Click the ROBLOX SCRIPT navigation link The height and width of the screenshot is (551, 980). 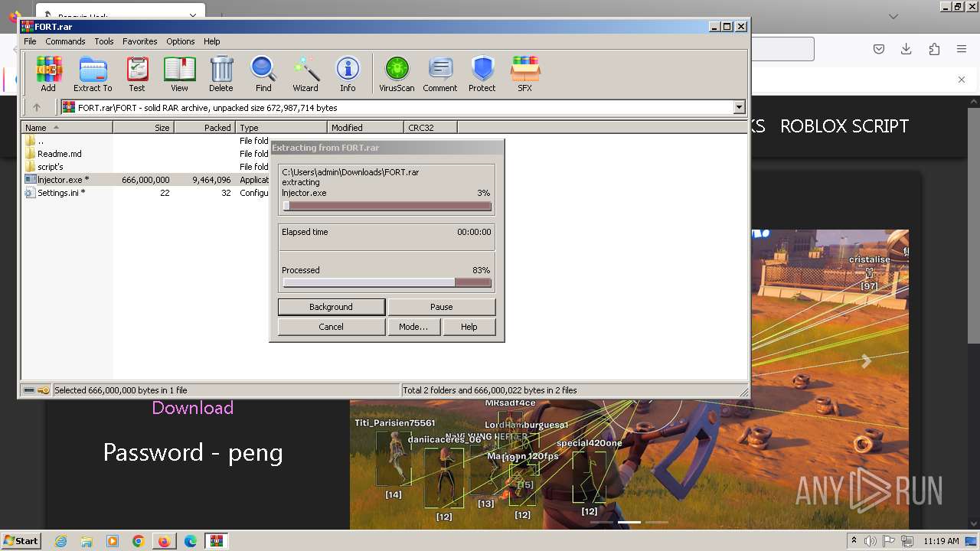[844, 126]
